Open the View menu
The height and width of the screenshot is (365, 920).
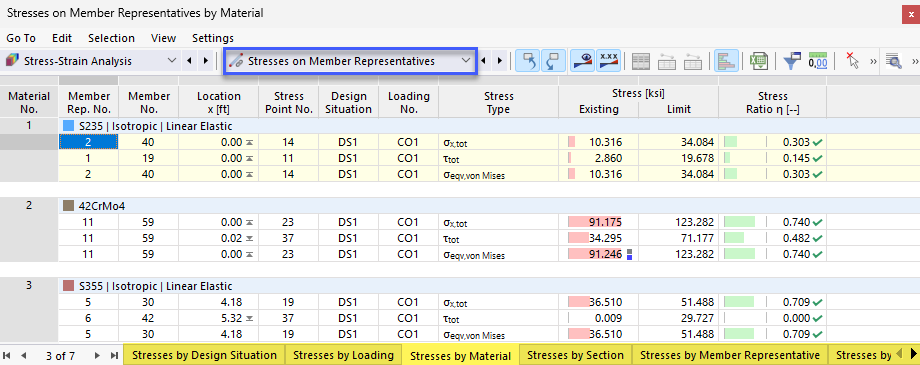[163, 38]
